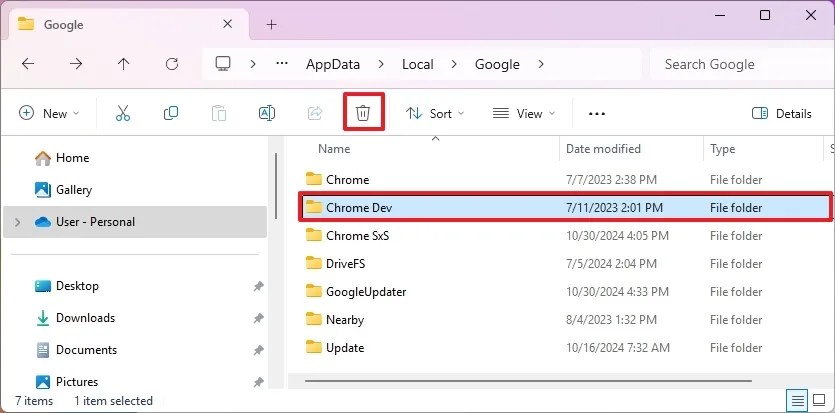This screenshot has width=835, height=413.
Task: Switch to large thumbnails view icon in status bar
Action: click(x=818, y=399)
